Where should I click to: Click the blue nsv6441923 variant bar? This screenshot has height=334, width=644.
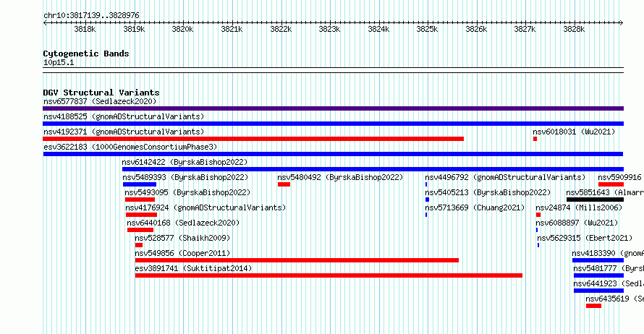[x=599, y=291]
